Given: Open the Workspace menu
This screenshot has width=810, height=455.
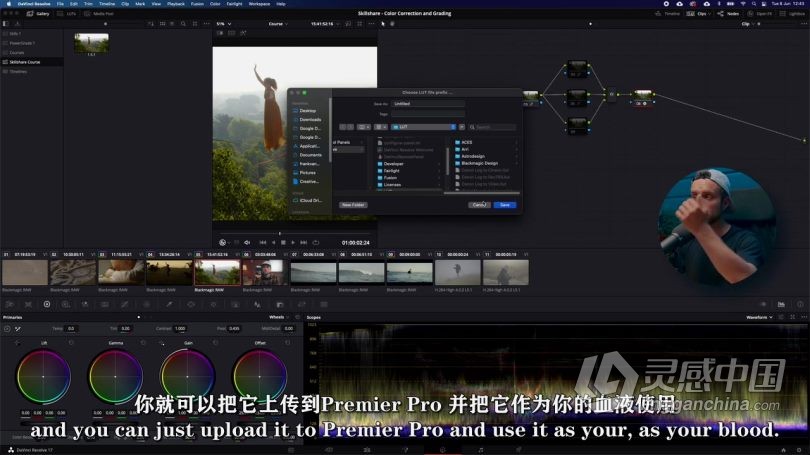Looking at the screenshot, I should tap(259, 4).
